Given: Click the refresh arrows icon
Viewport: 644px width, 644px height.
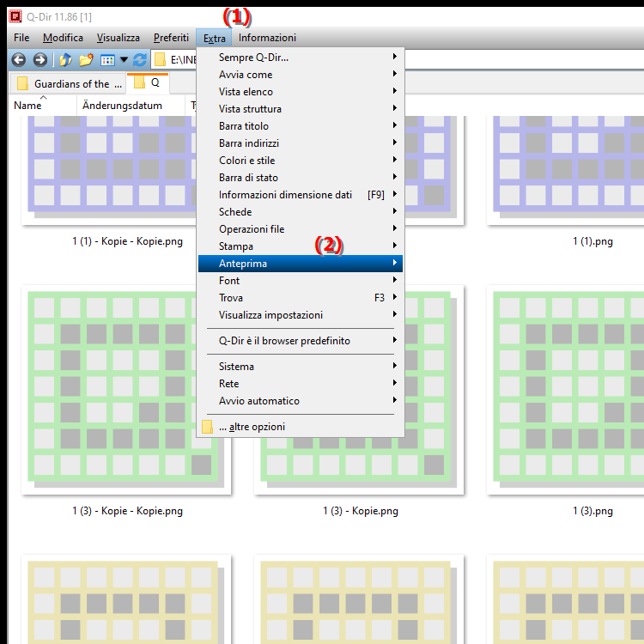Looking at the screenshot, I should coord(140,60).
